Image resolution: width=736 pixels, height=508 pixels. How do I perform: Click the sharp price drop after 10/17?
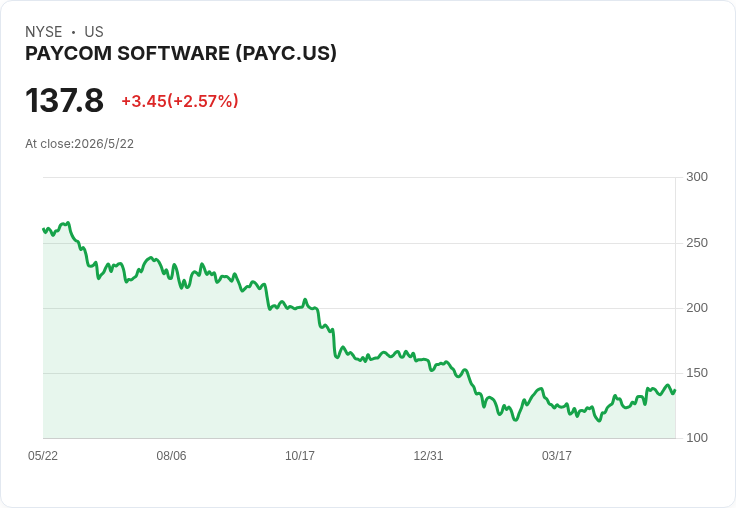[x=335, y=344]
